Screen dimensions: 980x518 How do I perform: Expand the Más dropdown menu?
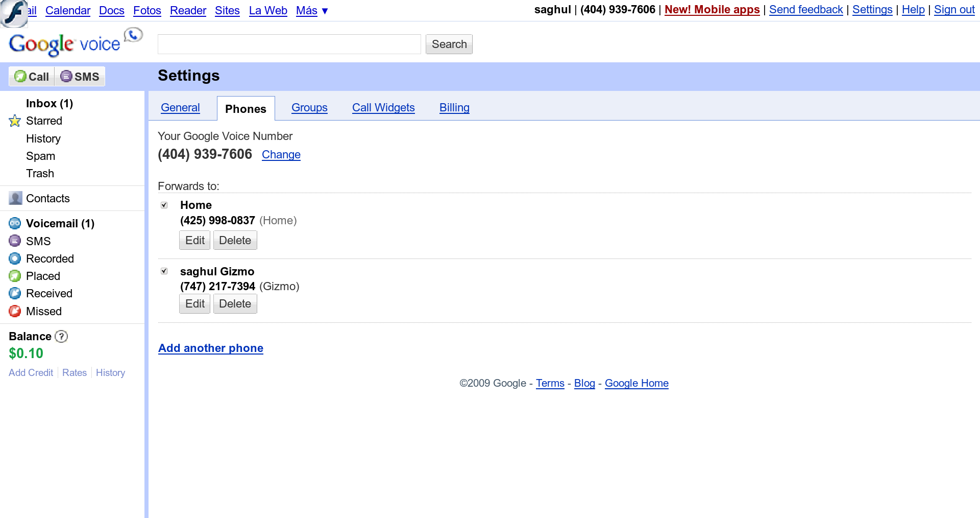pos(312,11)
